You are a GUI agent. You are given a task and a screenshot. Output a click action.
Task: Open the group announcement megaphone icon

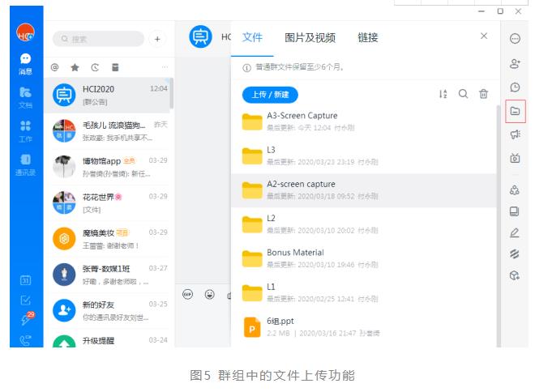pos(515,134)
